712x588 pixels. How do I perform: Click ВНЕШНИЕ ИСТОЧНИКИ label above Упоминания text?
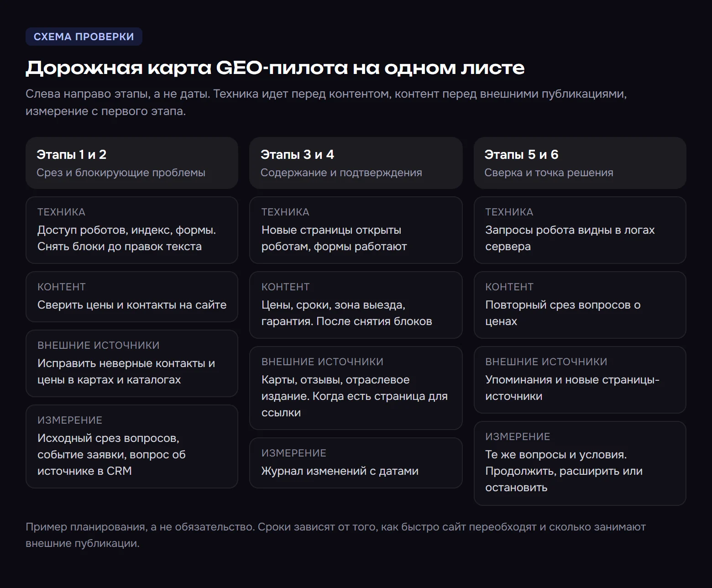[x=546, y=362]
